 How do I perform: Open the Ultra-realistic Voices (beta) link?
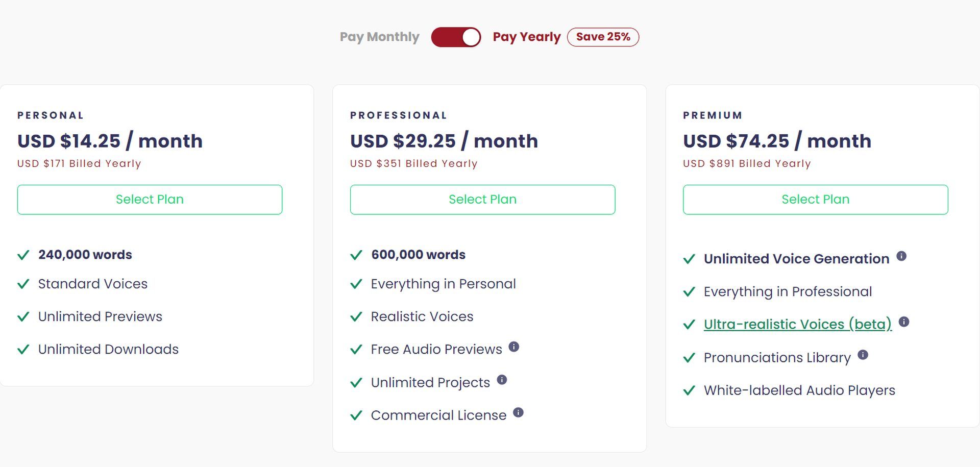pos(797,324)
